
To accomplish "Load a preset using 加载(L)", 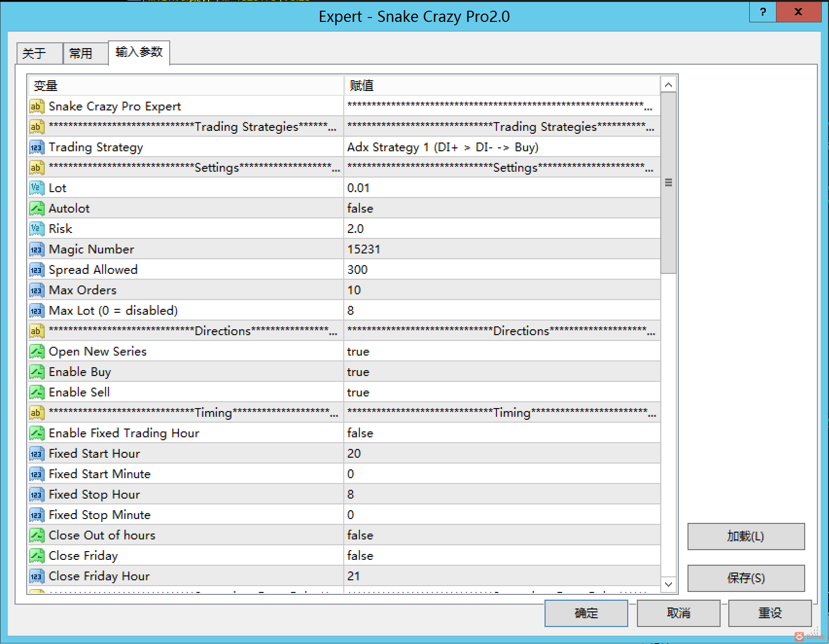I will [746, 537].
